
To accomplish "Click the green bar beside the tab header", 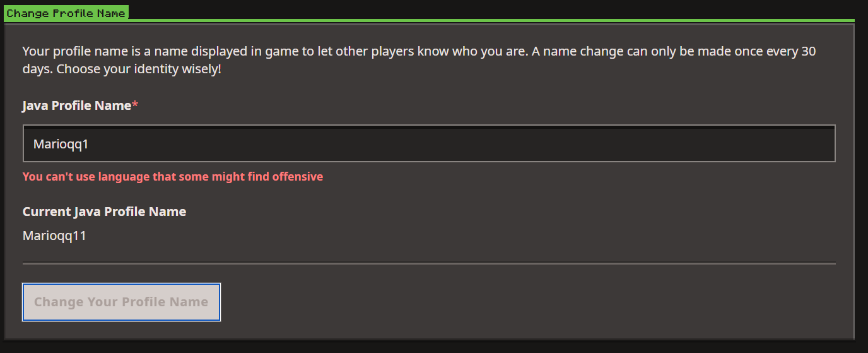I will tap(492, 20).
